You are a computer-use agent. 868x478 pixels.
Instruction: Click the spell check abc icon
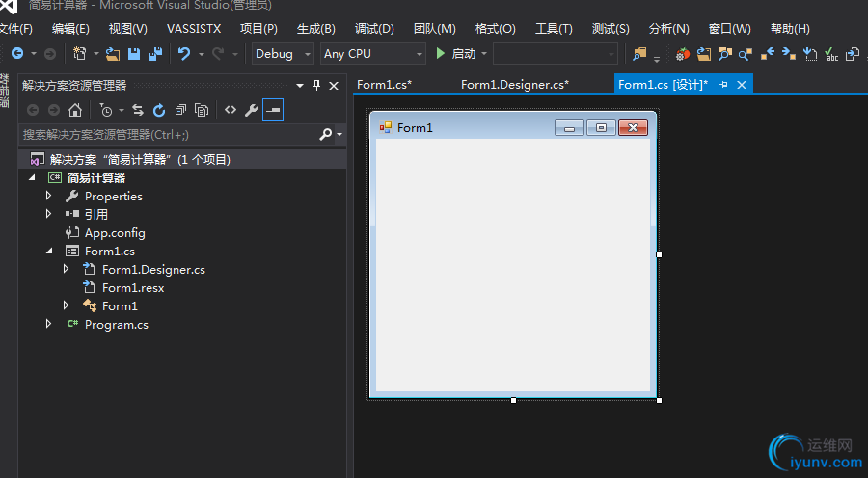point(831,54)
